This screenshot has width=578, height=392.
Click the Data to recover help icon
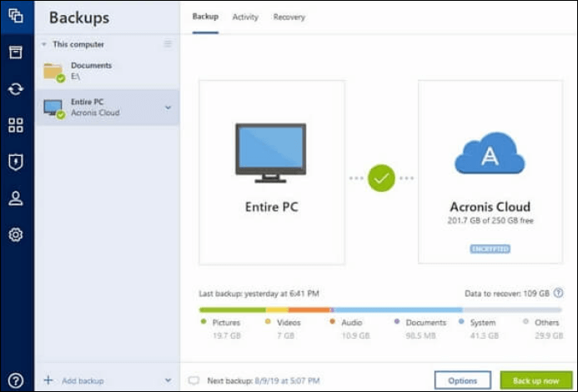pyautogui.click(x=559, y=294)
